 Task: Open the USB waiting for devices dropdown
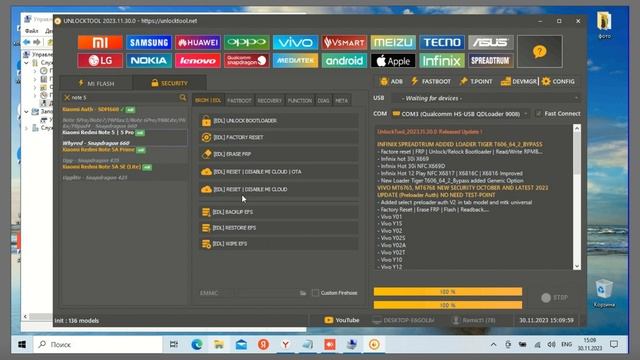coord(486,98)
